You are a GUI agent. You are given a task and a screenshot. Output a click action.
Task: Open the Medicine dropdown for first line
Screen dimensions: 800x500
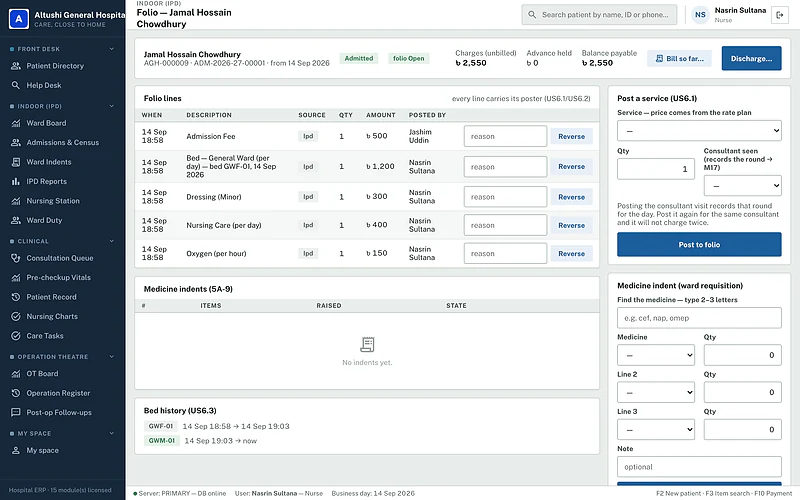click(656, 355)
